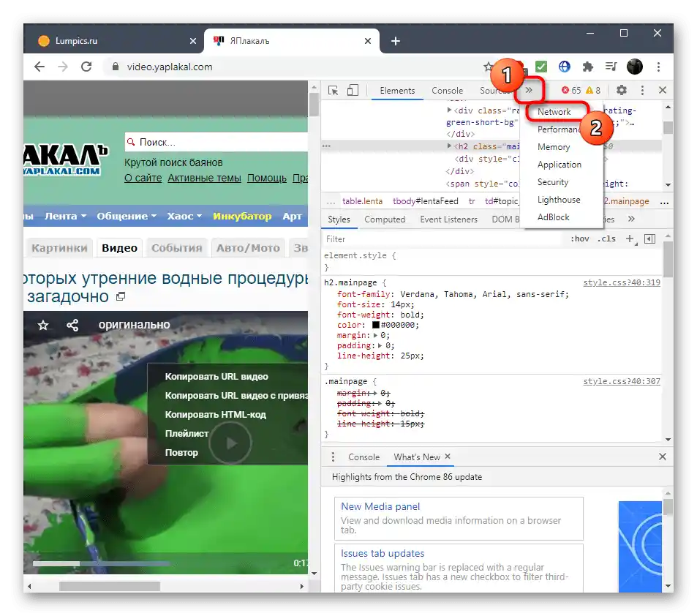
Task: Open the style.css?40:319 source link
Action: click(622, 282)
